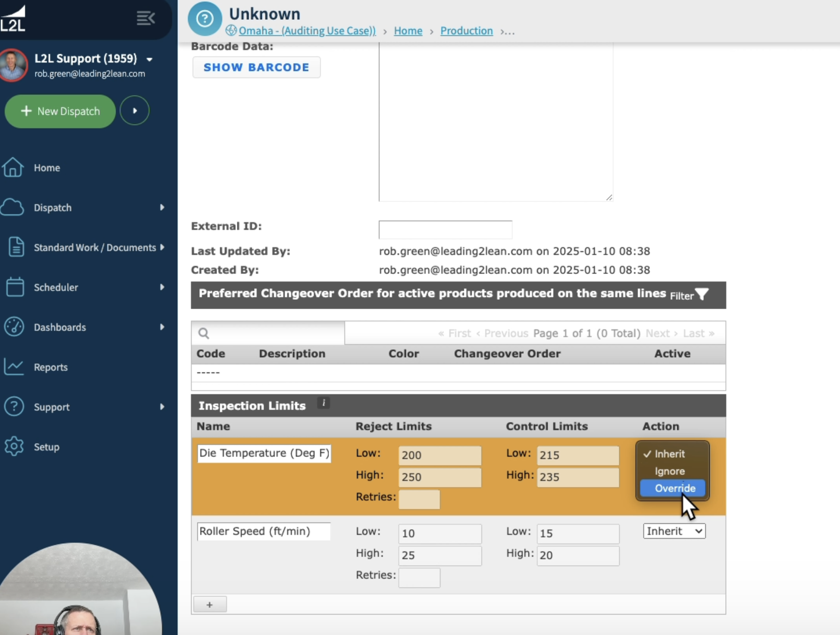
Task: Click Die Temperature reject High field 250
Action: pyautogui.click(x=440, y=477)
